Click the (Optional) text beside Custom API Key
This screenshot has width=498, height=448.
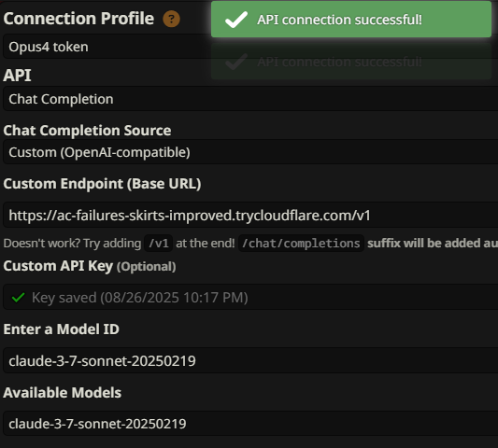click(146, 267)
